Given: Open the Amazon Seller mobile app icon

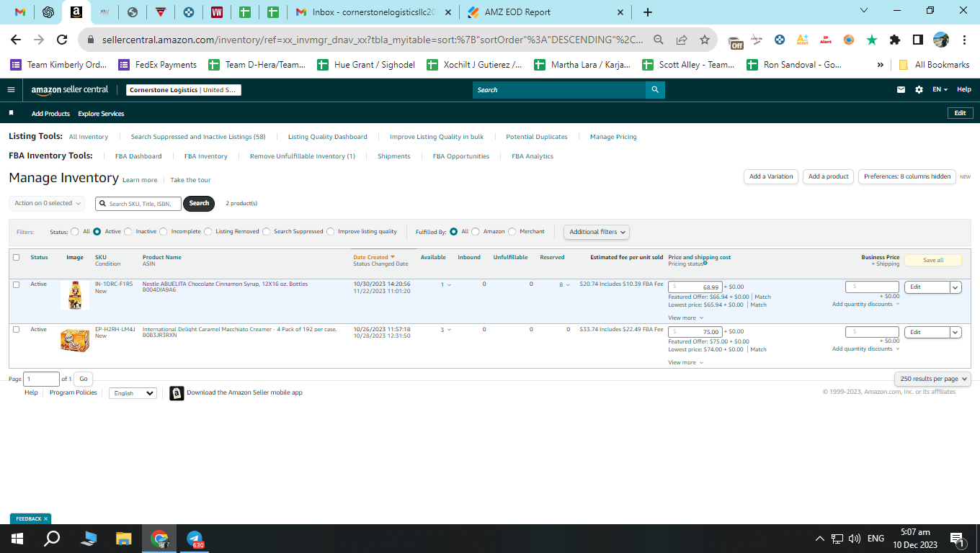Looking at the screenshot, I should pos(177,393).
